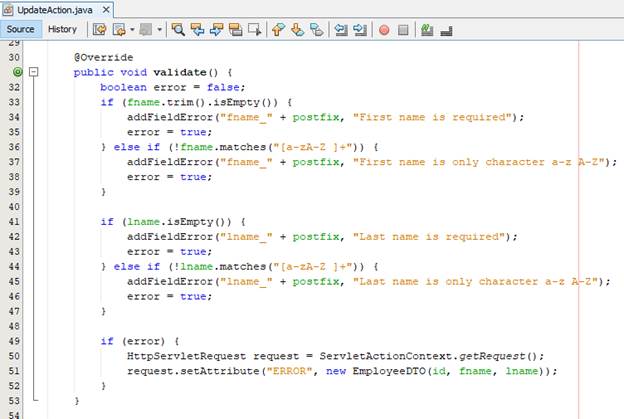This screenshot has width=624, height=419.
Task: Click "Last name is only character a-z A-Z" string
Action: pyautogui.click(x=475, y=281)
